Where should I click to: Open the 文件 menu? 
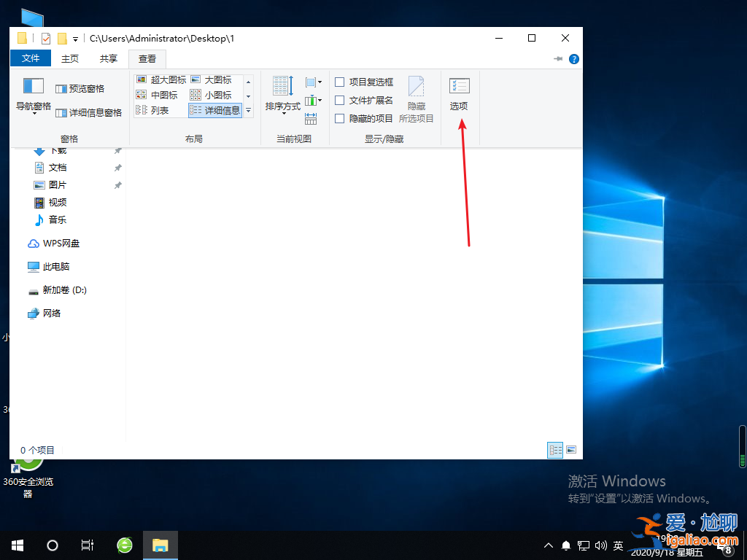[x=30, y=58]
